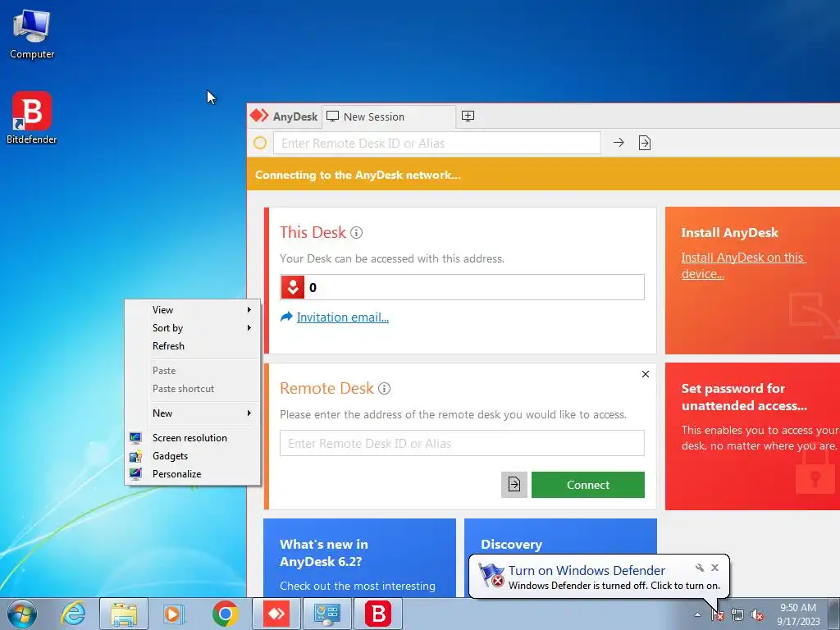Screen dimensions: 840x630
Task: Open Windows Media Player from the taskbar
Action: coord(173,614)
